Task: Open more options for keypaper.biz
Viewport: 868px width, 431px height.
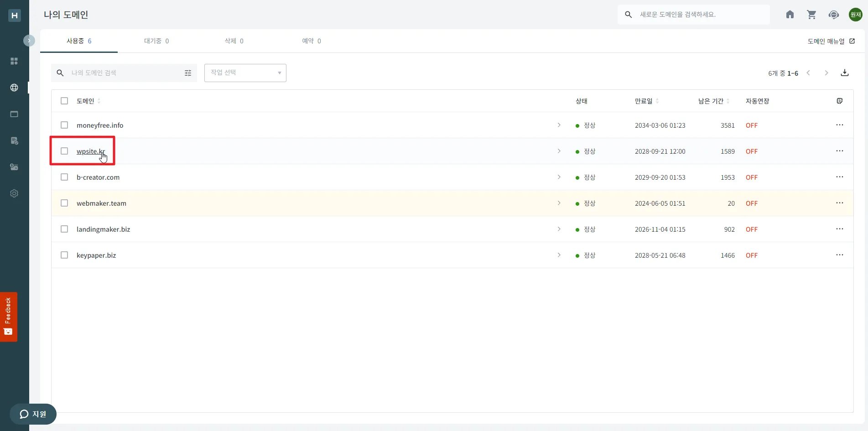Action: [x=840, y=255]
